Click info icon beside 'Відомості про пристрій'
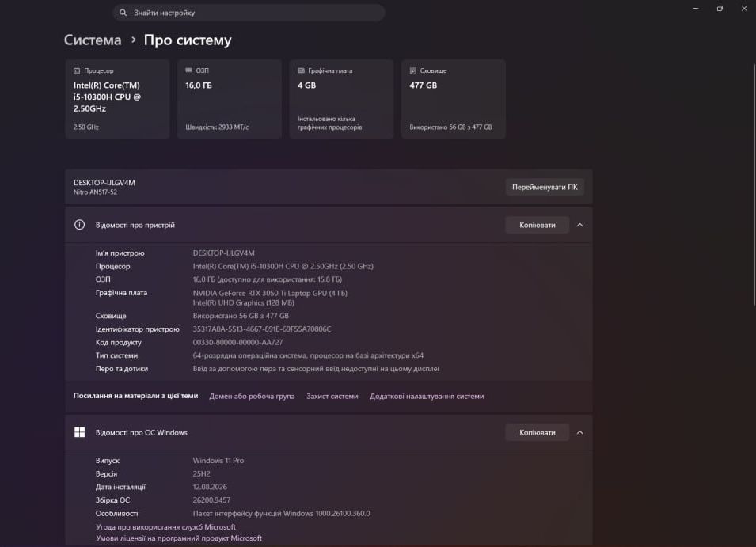 pos(79,225)
